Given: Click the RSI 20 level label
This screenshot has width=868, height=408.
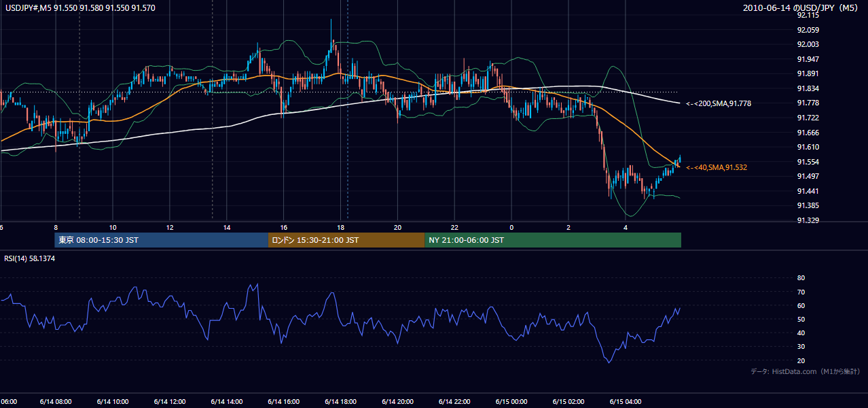Looking at the screenshot, I should point(801,360).
